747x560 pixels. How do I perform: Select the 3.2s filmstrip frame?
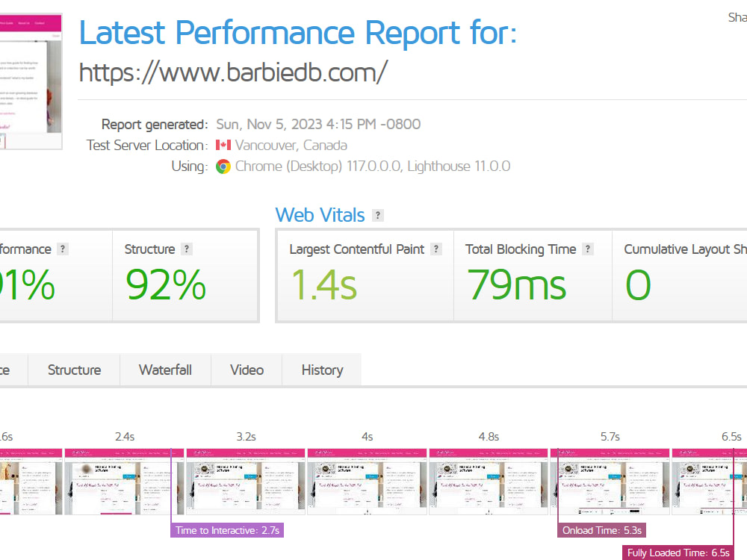click(245, 482)
